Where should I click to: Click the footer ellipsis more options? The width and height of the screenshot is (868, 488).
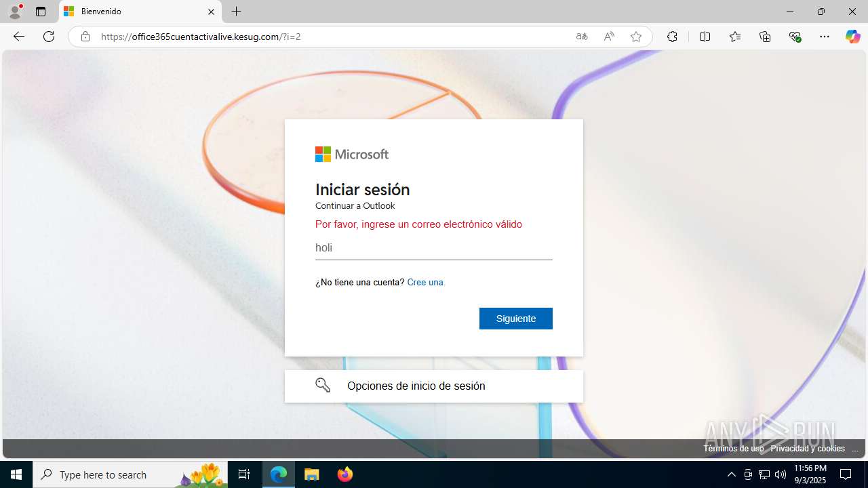(855, 449)
